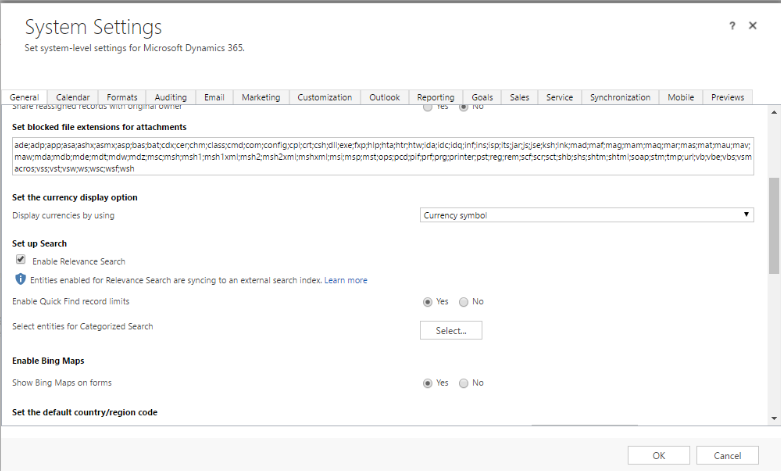Switch to the Calendar tab
The width and height of the screenshot is (781, 471).
(73, 97)
